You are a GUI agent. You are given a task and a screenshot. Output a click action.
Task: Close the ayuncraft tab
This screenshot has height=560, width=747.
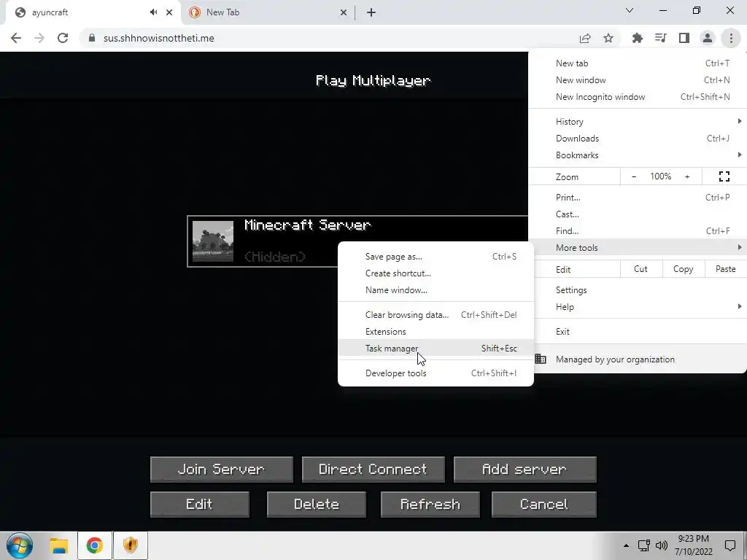click(169, 12)
